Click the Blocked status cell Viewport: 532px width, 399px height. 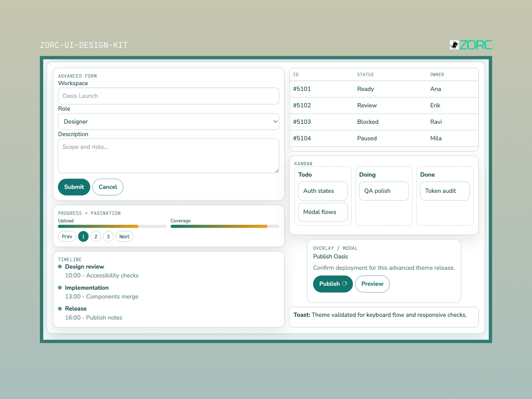coord(368,122)
